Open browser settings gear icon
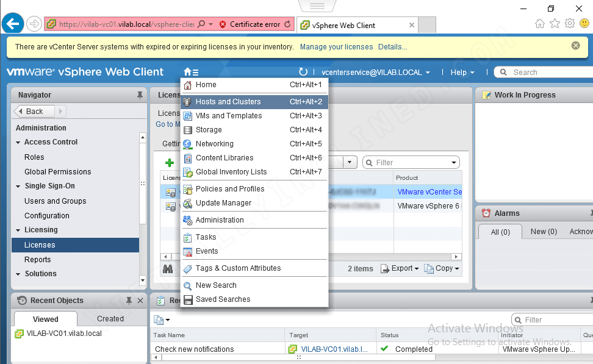Image resolution: width=593 pixels, height=364 pixels. [570, 23]
